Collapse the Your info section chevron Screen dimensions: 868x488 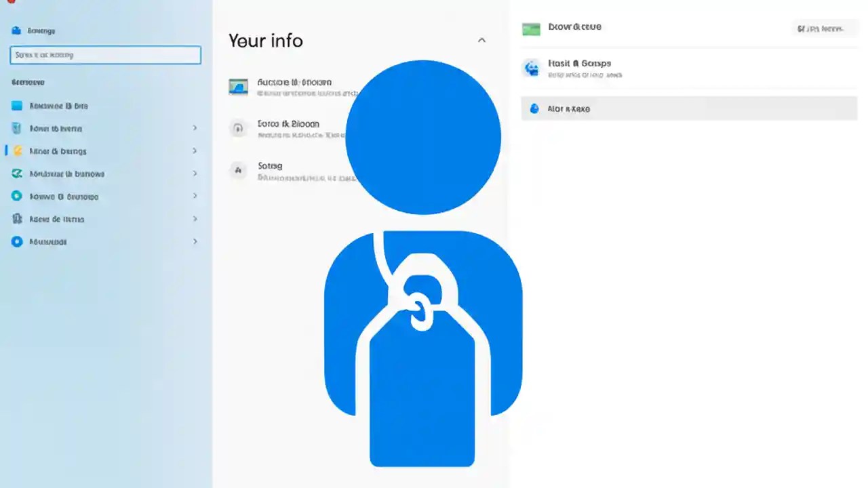481,40
